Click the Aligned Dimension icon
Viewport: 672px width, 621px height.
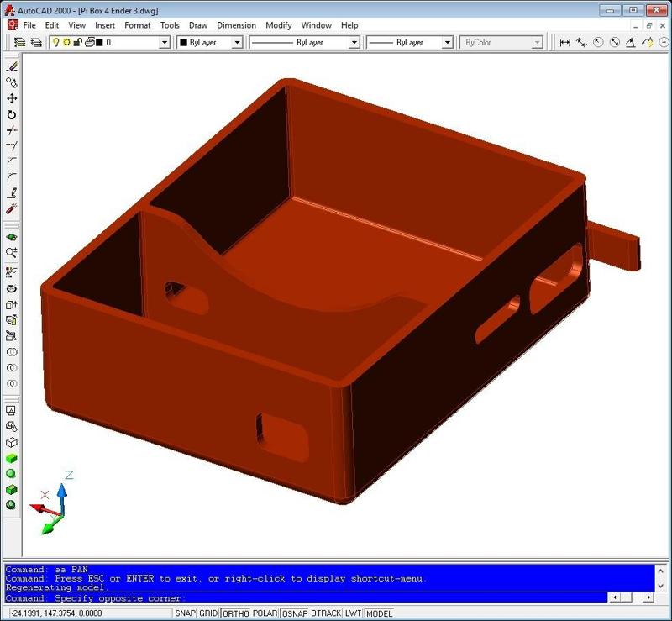[x=581, y=42]
